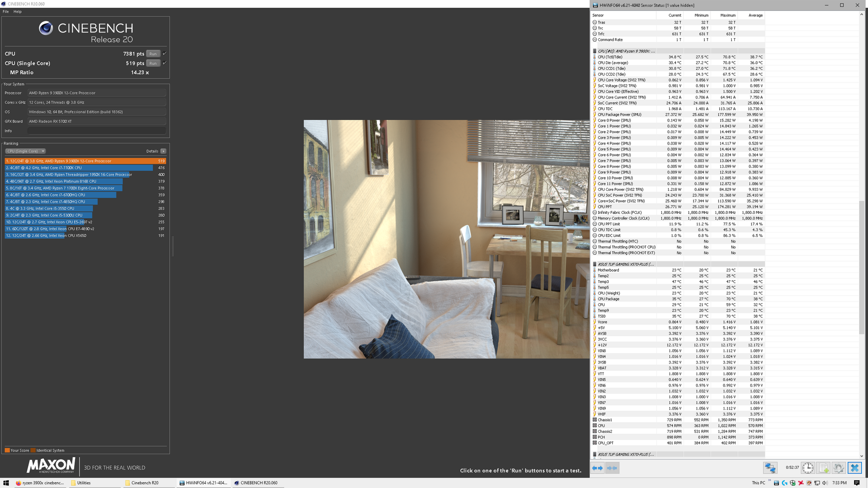
Task: Toggle CPU (Single Core) test checkmark
Action: [x=164, y=63]
